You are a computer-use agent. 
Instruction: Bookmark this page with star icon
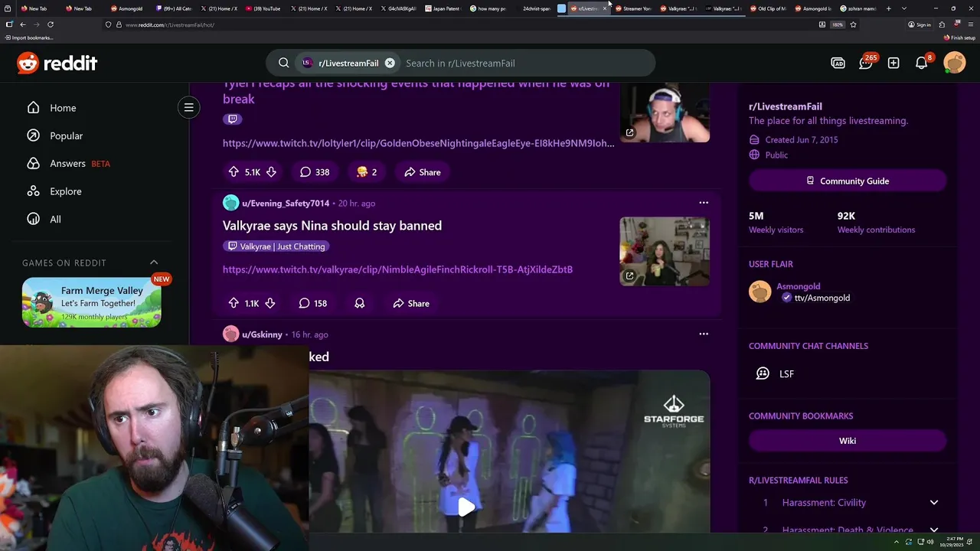[x=853, y=24]
